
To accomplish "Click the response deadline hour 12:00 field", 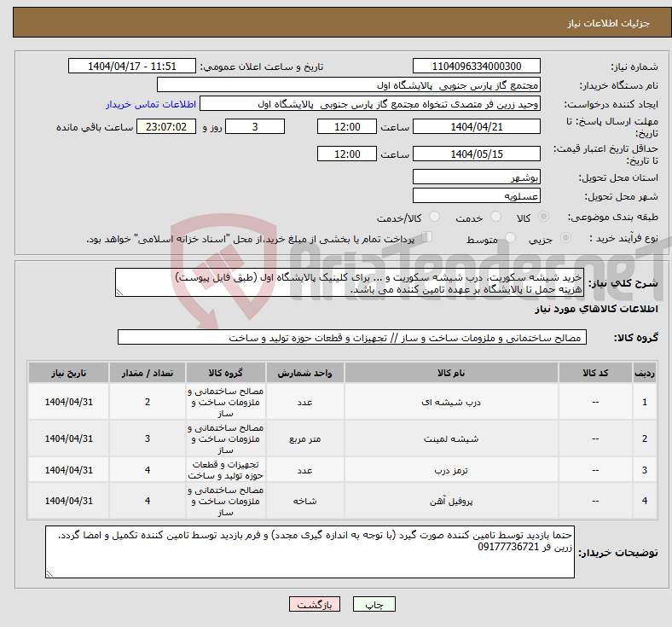I will pyautogui.click(x=347, y=127).
